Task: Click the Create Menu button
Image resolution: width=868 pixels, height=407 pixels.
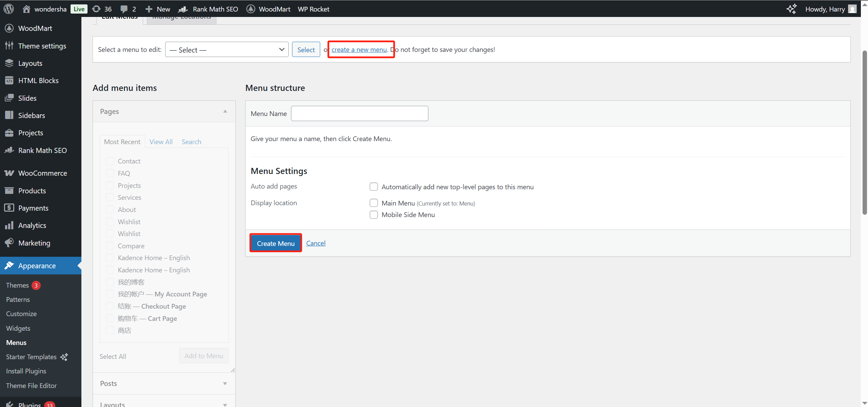Action: tap(275, 243)
